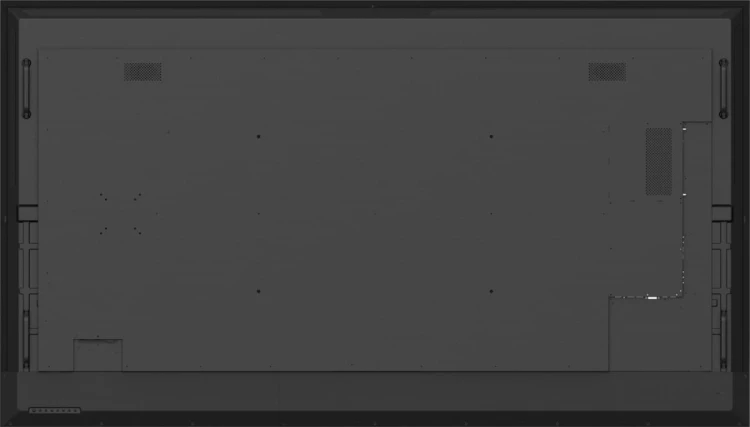Click the right side bracket tab at mid-height
This screenshot has height=427, width=750.
coord(722,213)
